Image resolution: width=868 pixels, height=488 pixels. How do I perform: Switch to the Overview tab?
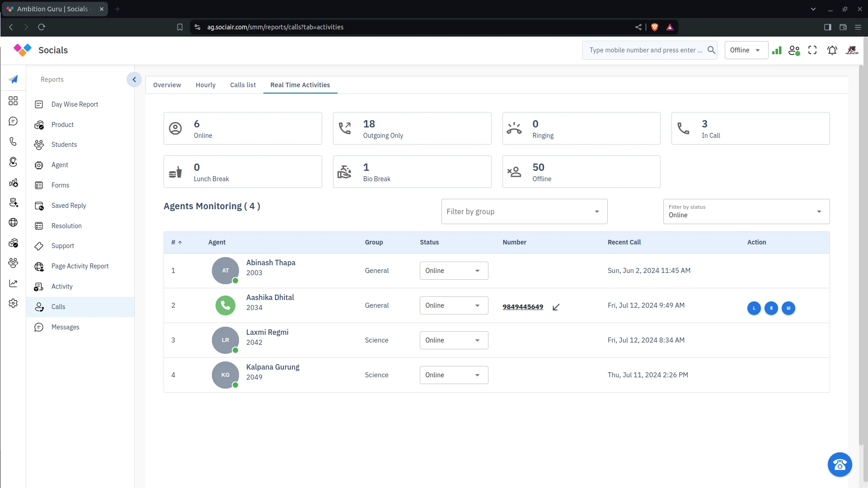(x=167, y=85)
